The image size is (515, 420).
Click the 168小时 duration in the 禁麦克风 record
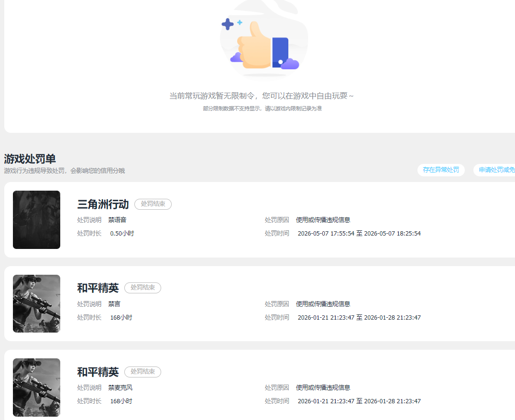[121, 401]
